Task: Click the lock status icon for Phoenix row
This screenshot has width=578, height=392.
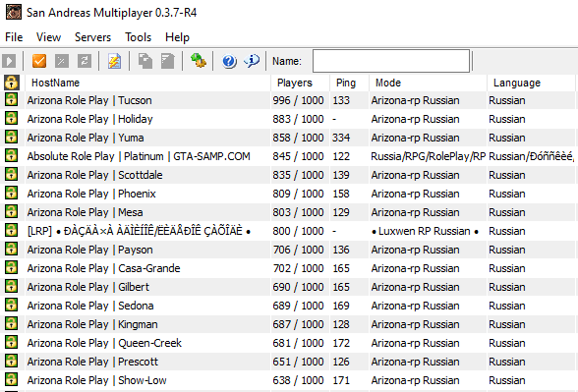Action: point(12,193)
